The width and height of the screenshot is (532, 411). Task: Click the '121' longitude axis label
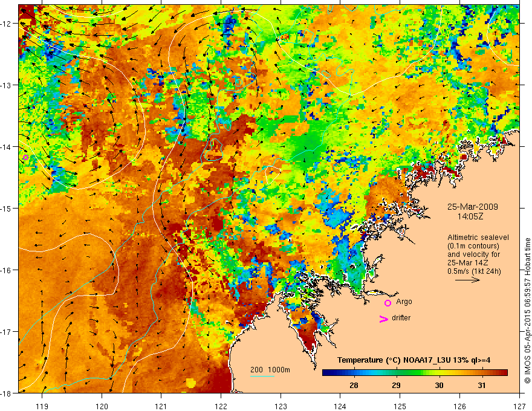coord(161,406)
